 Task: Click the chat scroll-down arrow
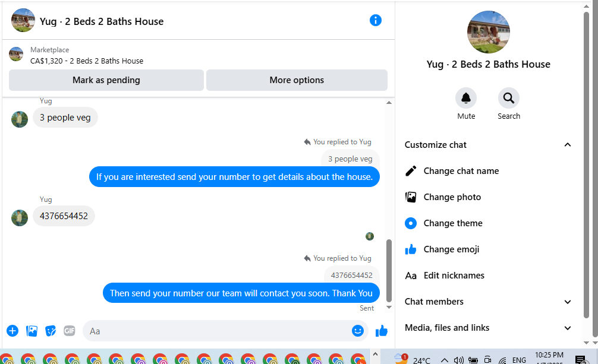point(389,307)
